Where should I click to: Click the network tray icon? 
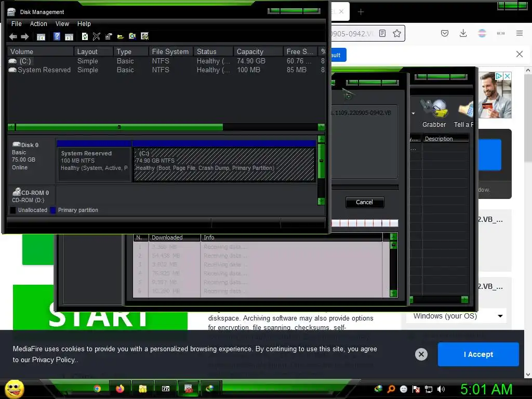429,389
